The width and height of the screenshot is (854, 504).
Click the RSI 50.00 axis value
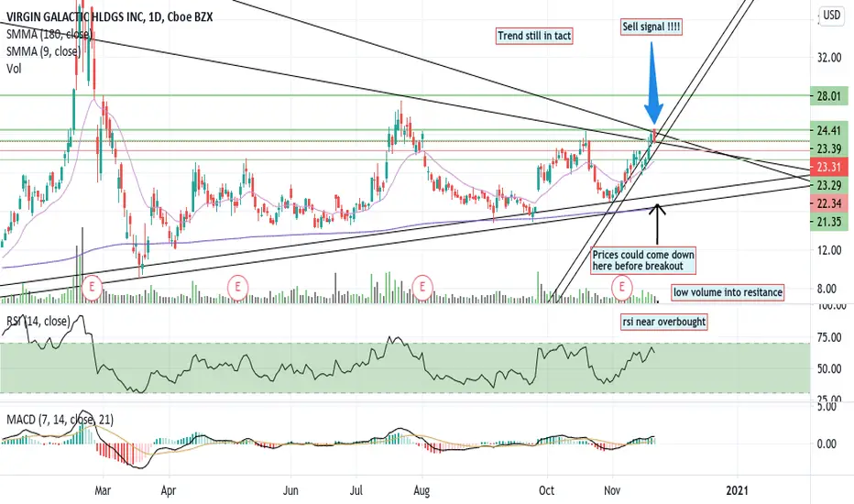coord(829,369)
